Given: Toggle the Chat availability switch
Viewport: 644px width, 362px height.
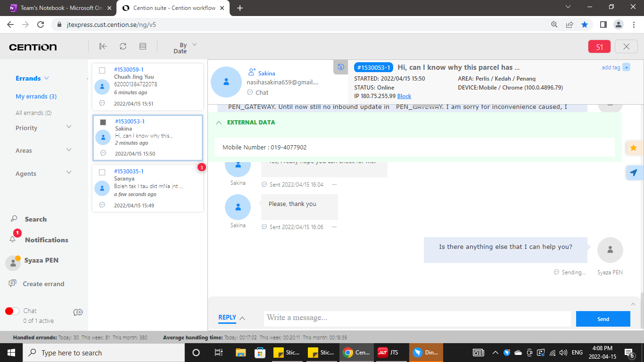Looking at the screenshot, I should click(x=12, y=311).
